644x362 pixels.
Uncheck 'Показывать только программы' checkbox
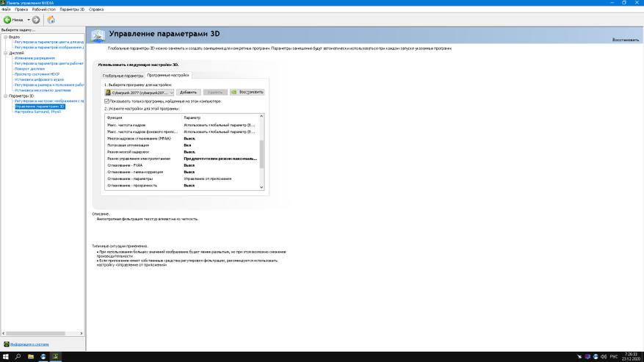tap(107, 101)
